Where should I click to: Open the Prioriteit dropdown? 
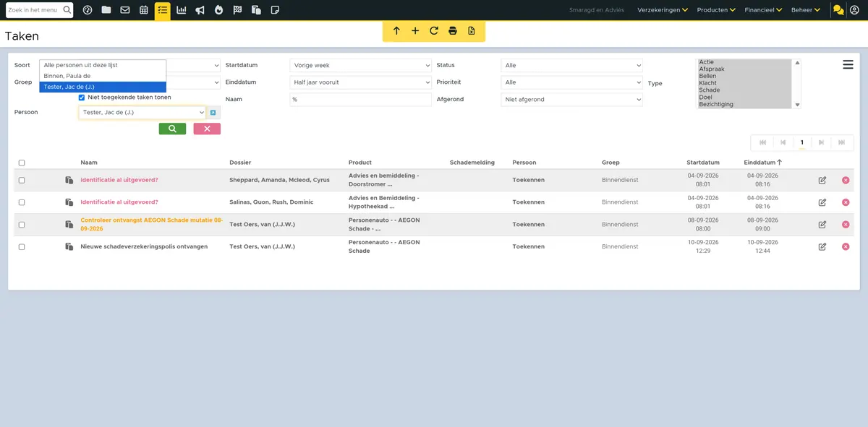(572, 82)
